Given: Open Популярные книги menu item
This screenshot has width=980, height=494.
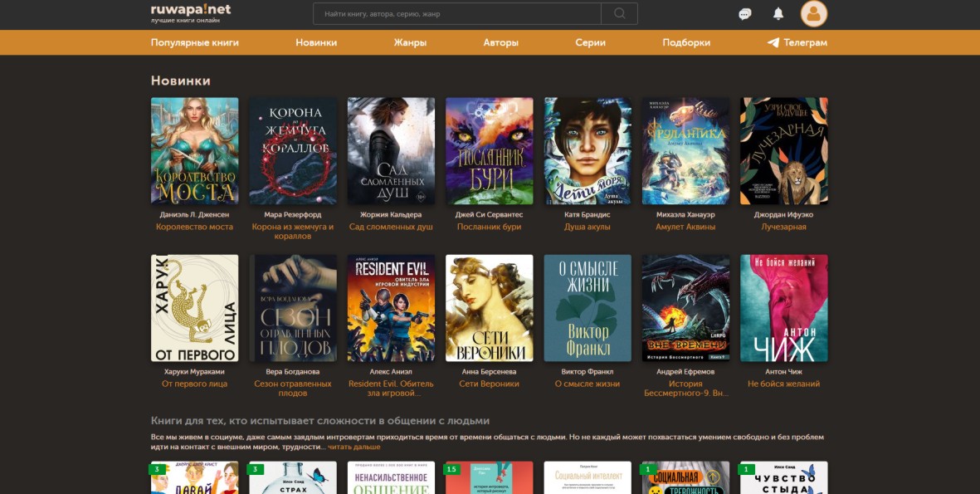Looking at the screenshot, I should tap(194, 42).
